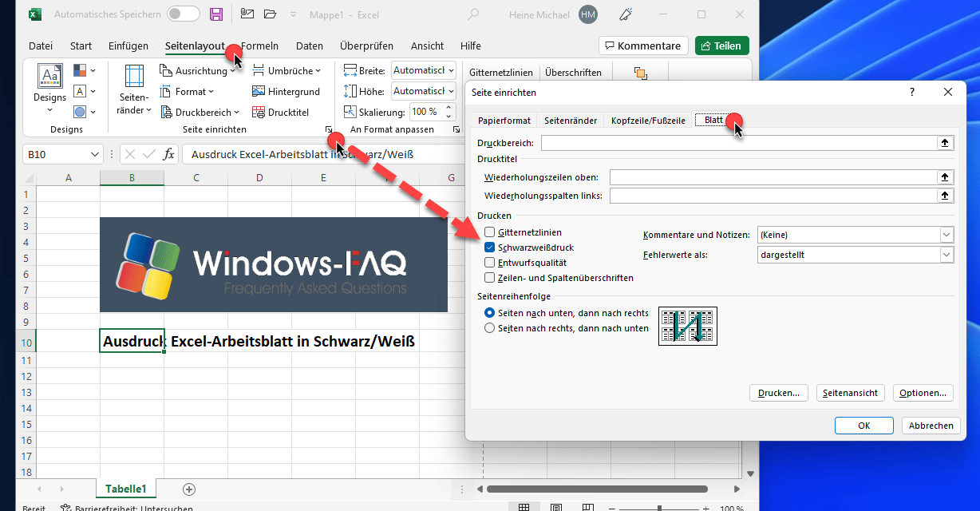Viewport: 980px width, 511px height.
Task: Select Kopfzeile/Fußzeile tab in dialog
Action: click(x=648, y=121)
